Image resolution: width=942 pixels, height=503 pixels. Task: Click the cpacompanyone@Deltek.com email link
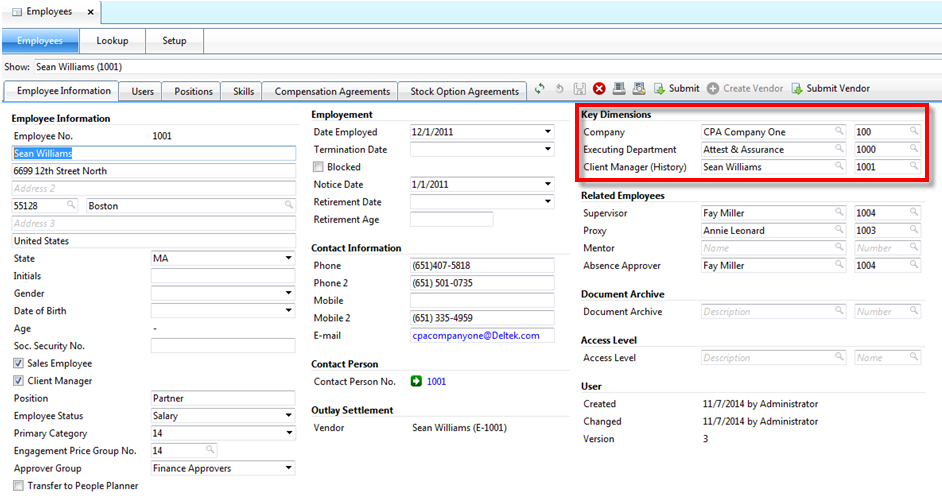click(475, 336)
